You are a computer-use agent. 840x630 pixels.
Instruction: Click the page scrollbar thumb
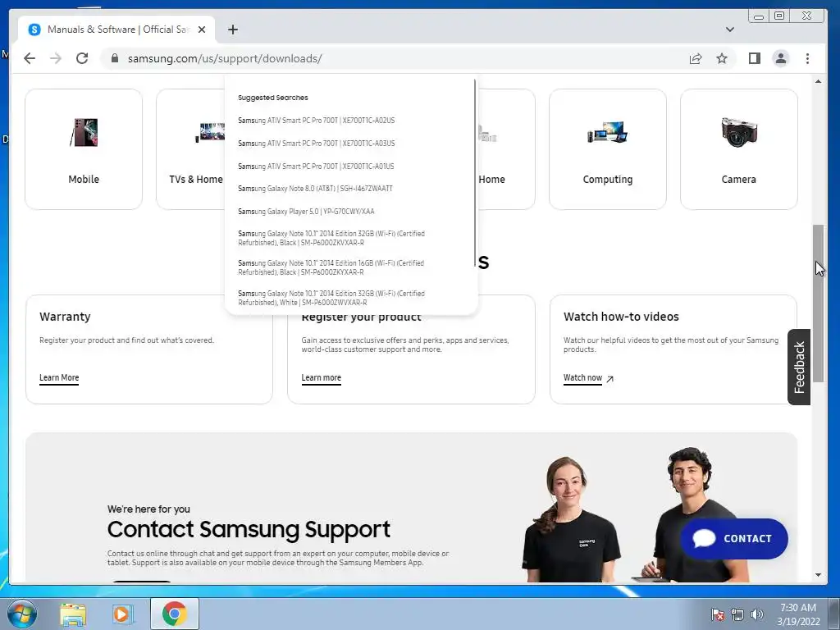(x=818, y=303)
